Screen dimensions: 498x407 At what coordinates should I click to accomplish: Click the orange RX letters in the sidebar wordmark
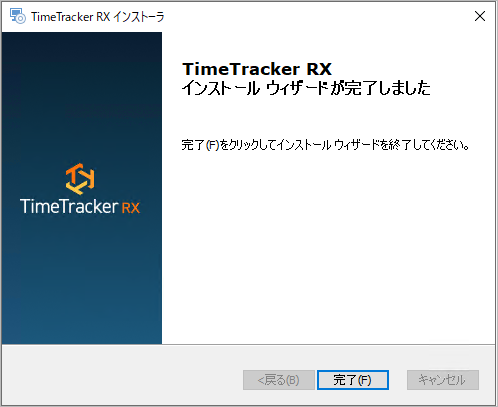[131, 208]
